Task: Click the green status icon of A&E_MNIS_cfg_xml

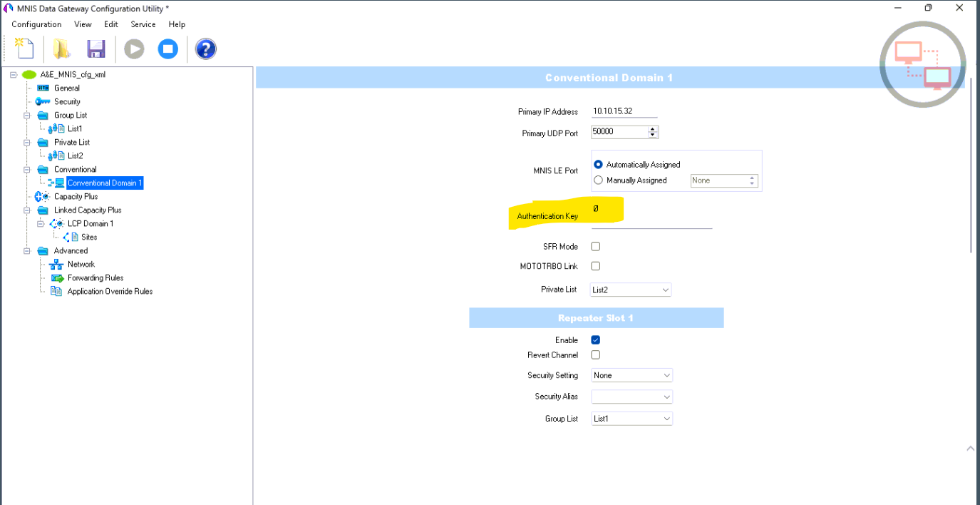Action: 29,74
